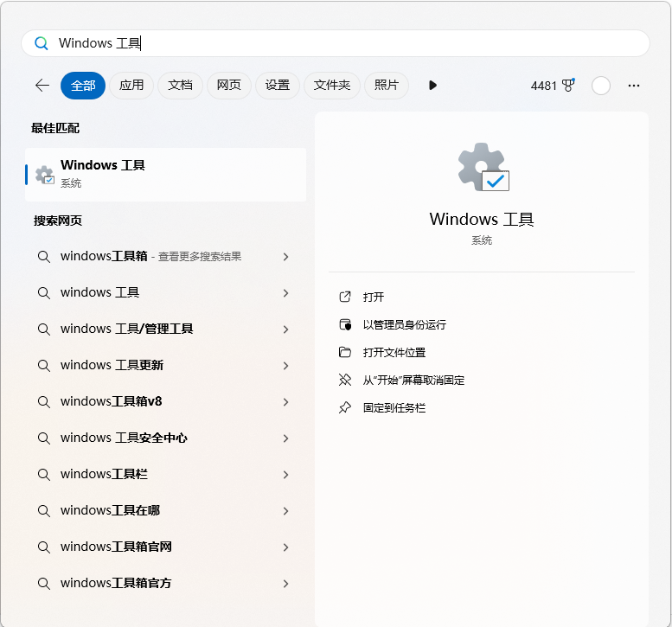Switch to the 文档 filter tab
The image size is (672, 627).
(180, 86)
